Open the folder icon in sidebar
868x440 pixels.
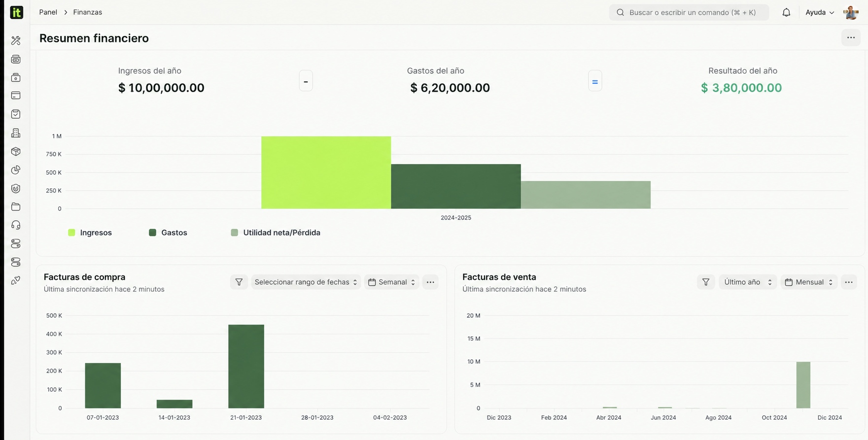click(x=16, y=207)
